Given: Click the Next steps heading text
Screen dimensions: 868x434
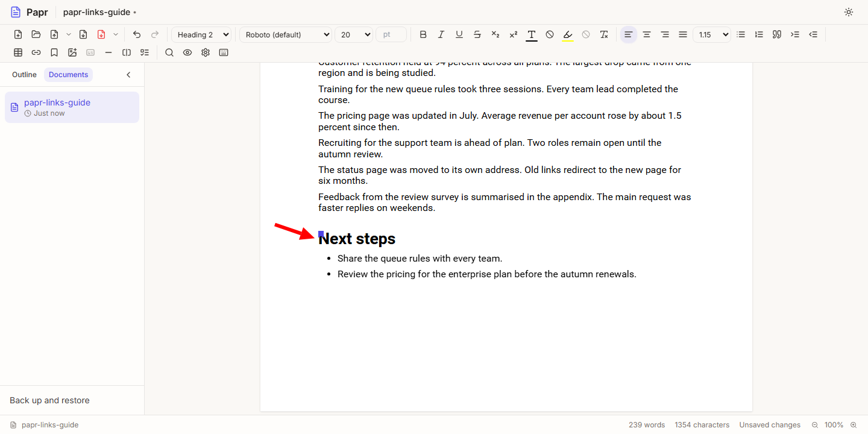Looking at the screenshot, I should pos(357,239).
